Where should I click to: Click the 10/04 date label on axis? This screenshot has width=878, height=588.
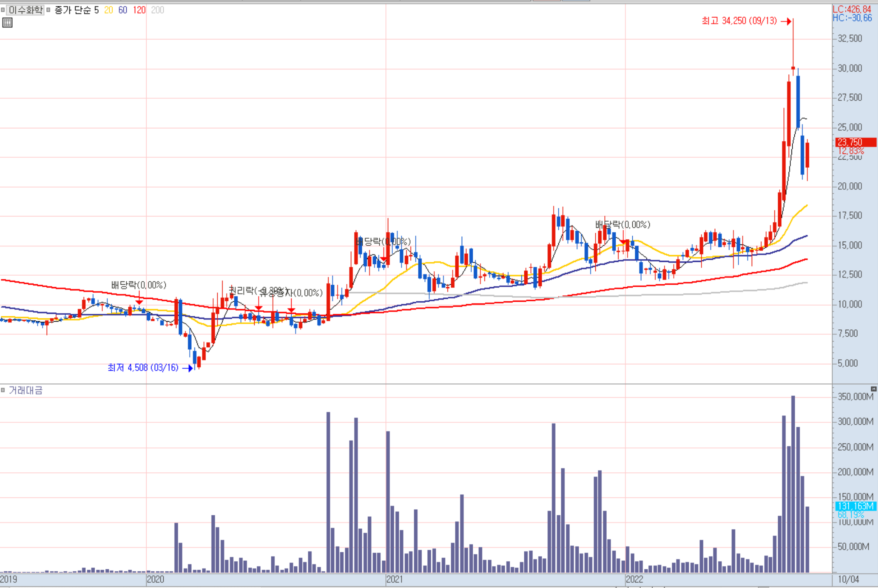coord(848,579)
